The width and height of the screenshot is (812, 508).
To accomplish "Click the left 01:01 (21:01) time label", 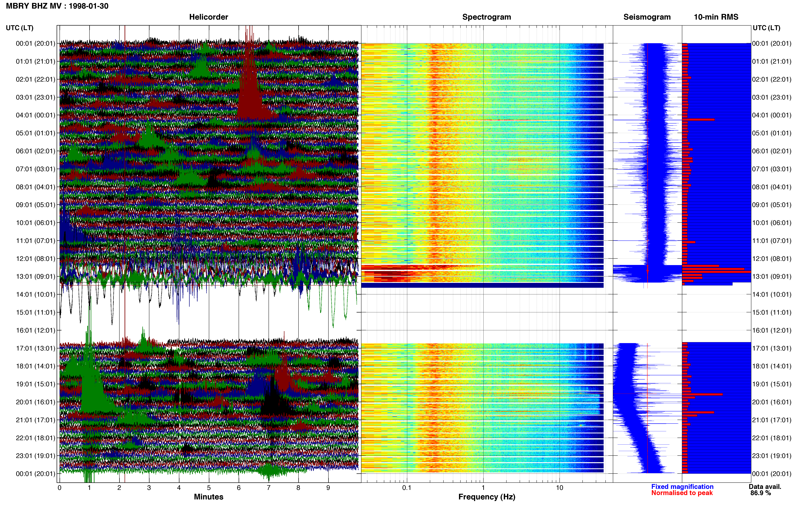I will 36,61.
